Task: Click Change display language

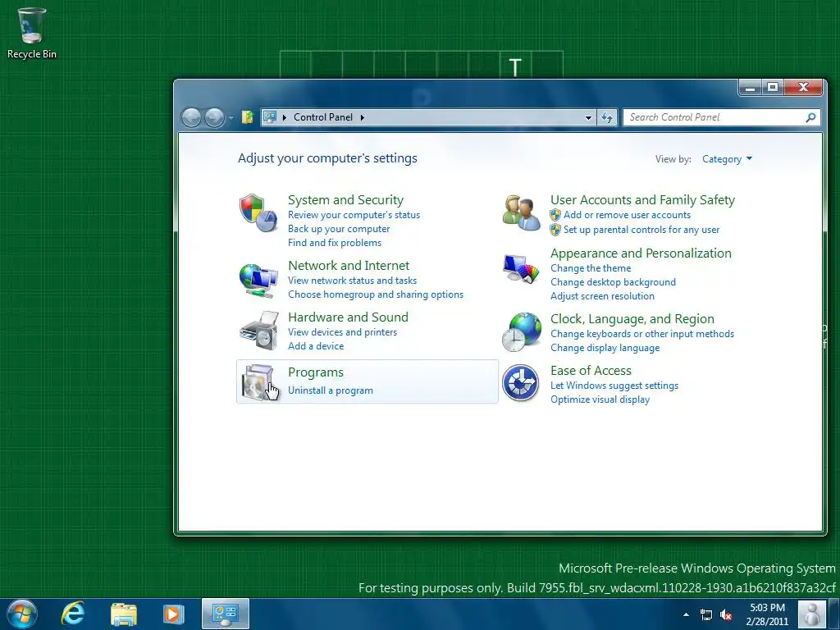Action: pyautogui.click(x=605, y=348)
